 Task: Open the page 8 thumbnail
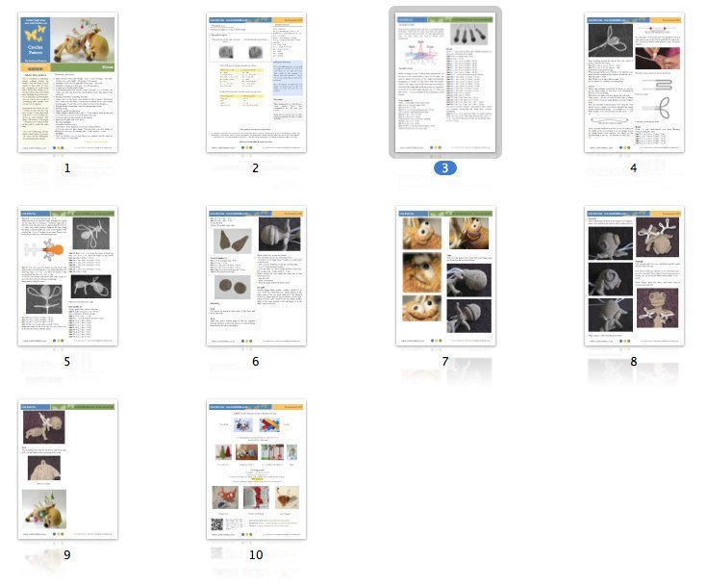pyautogui.click(x=634, y=276)
